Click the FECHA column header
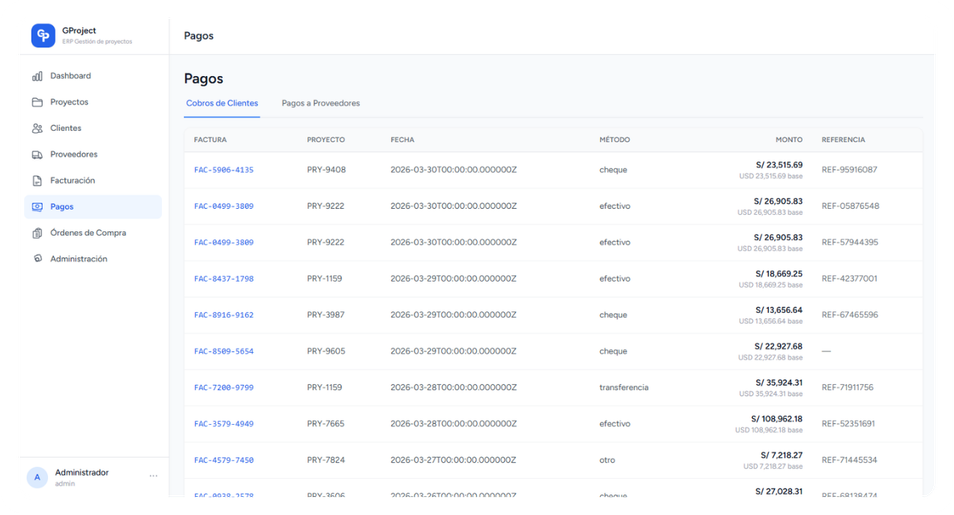This screenshot has height=515, width=954. point(402,140)
